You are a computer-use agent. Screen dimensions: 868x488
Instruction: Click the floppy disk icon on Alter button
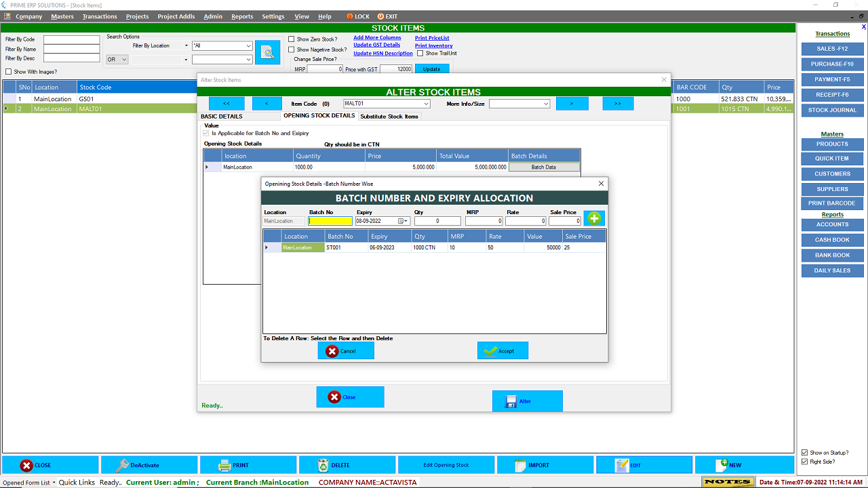pyautogui.click(x=511, y=401)
